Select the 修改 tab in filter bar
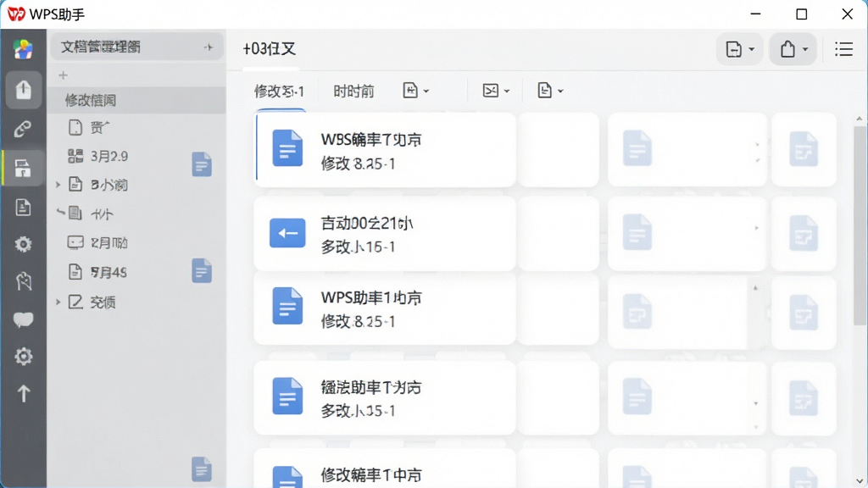This screenshot has height=488, width=868. click(x=279, y=91)
